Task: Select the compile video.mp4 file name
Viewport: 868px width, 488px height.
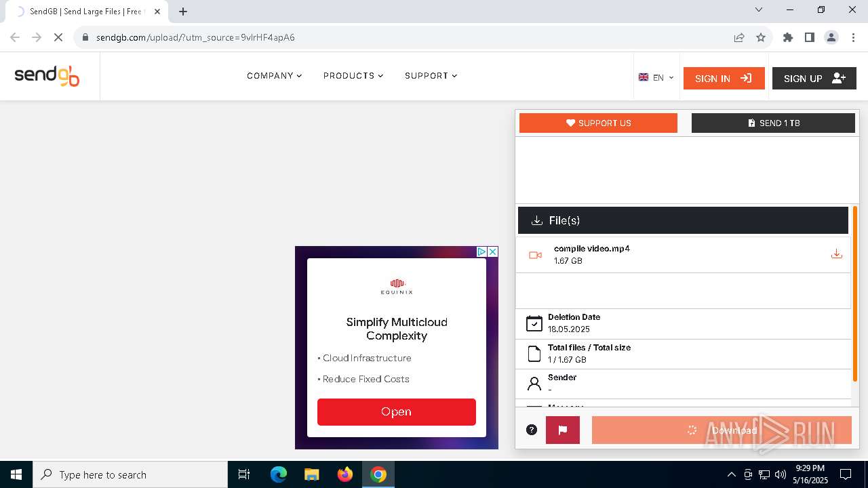Action: pyautogui.click(x=592, y=249)
